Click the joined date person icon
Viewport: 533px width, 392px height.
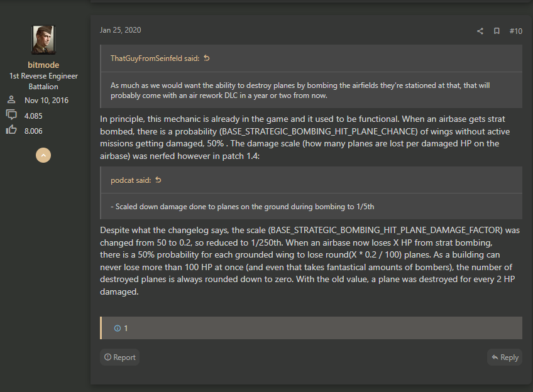click(x=11, y=99)
